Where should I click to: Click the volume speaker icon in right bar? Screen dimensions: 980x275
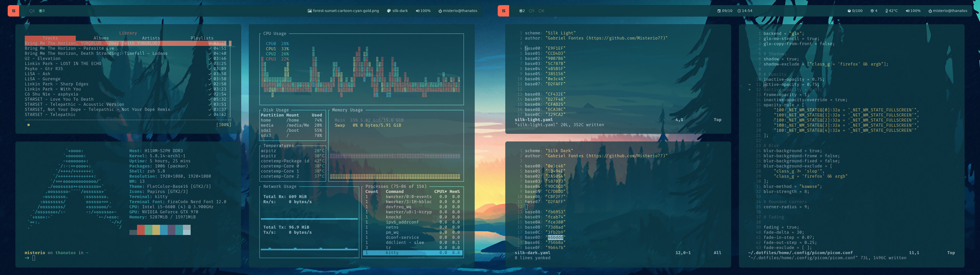(907, 11)
